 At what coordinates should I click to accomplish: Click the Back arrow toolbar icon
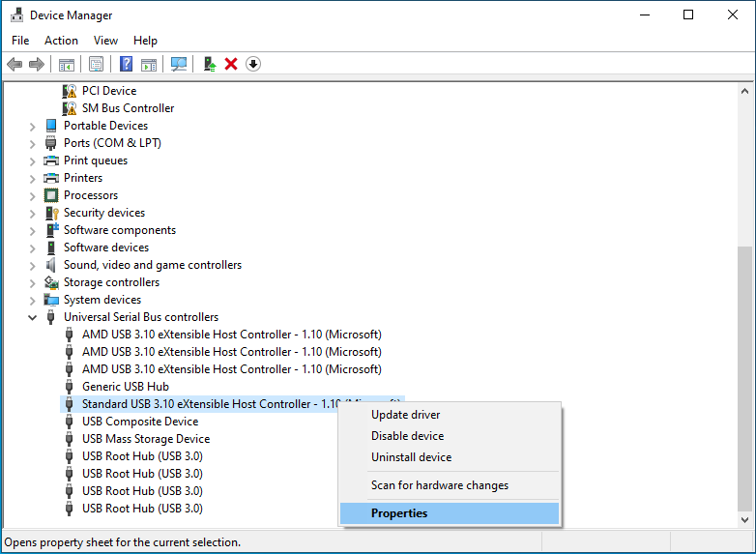15,64
